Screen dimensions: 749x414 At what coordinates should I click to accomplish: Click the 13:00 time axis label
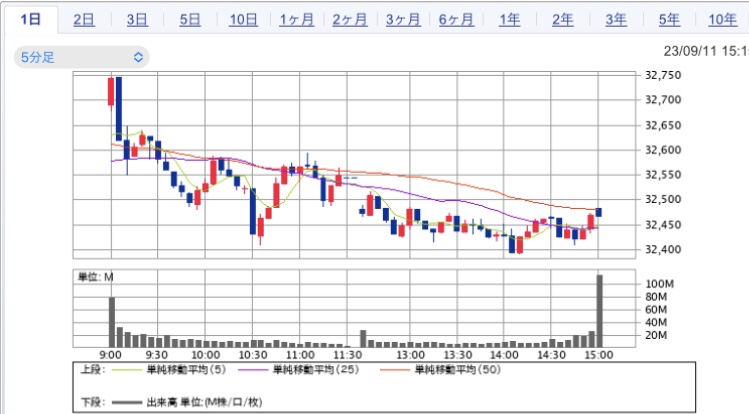click(x=411, y=355)
